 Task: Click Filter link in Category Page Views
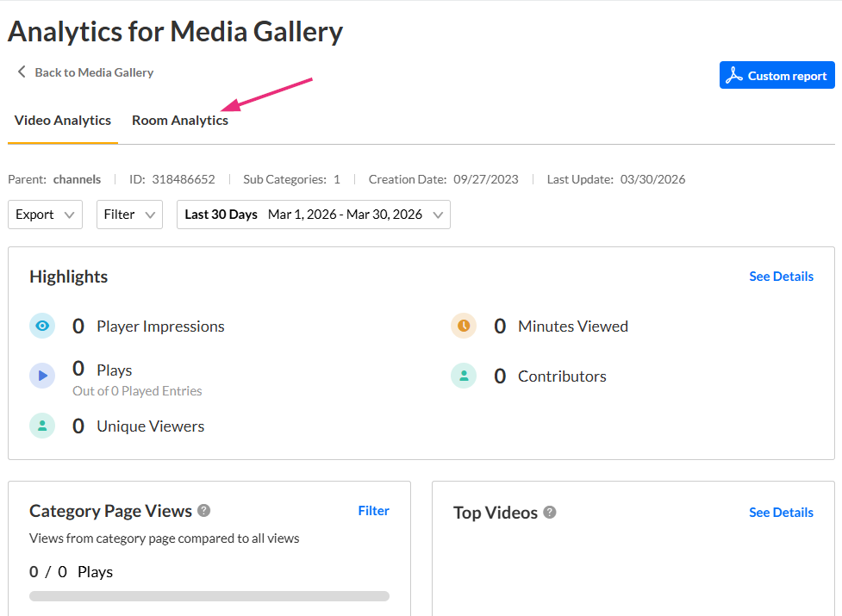(x=373, y=511)
